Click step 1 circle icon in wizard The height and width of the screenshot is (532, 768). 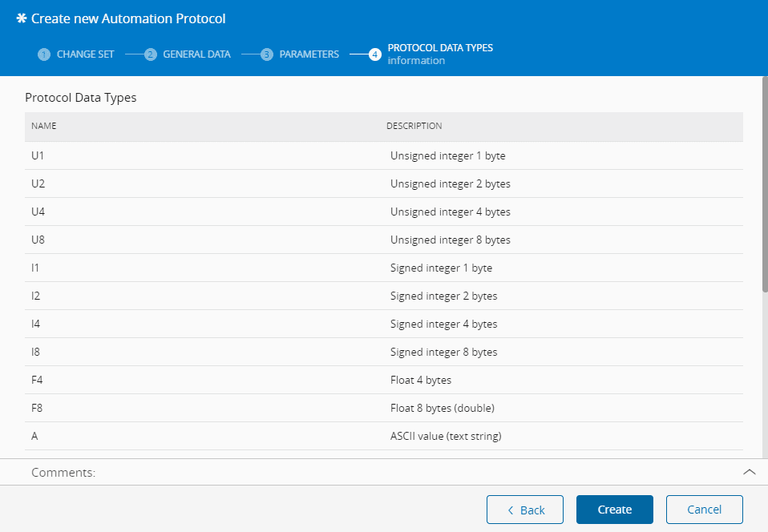point(44,54)
